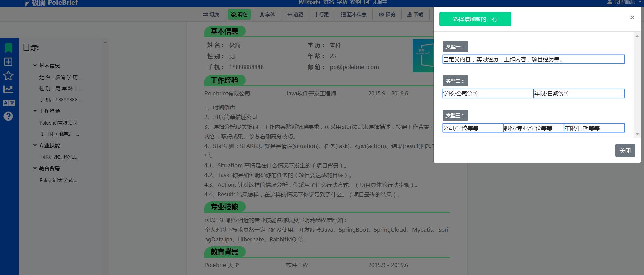Click the 工作经验 section heading in resume
This screenshot has height=275, width=644.
point(224,80)
